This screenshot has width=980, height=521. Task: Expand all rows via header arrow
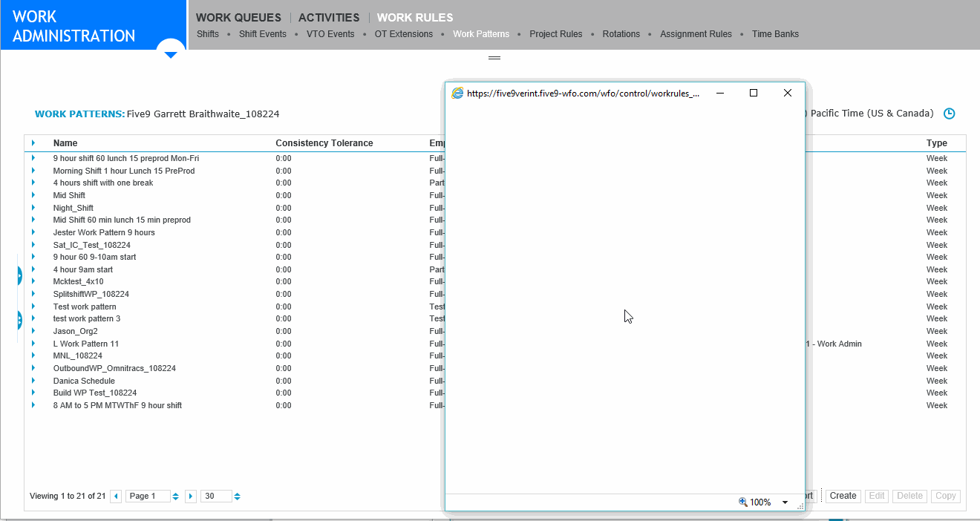(33, 142)
